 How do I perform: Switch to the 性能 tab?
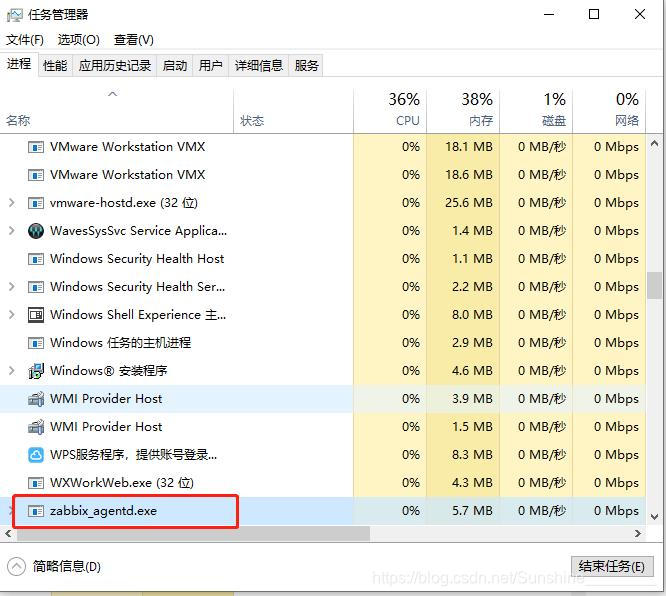[55, 66]
